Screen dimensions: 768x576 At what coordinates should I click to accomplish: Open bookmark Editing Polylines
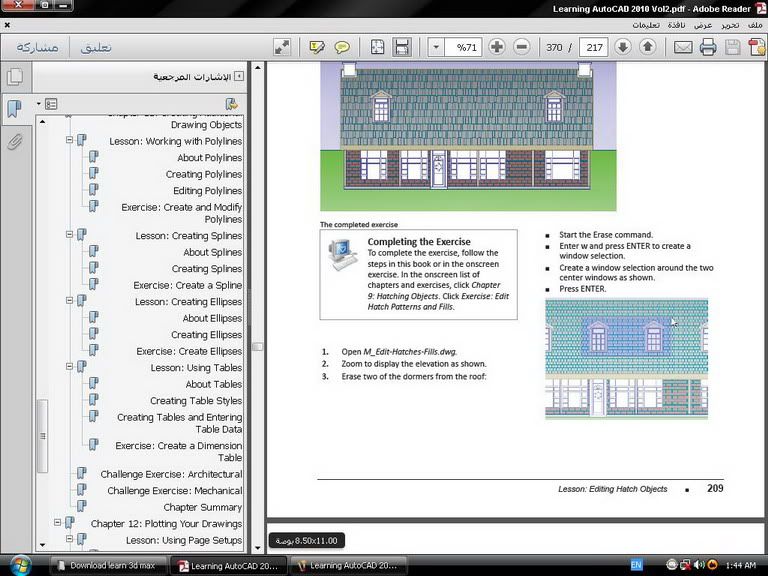[208, 191]
